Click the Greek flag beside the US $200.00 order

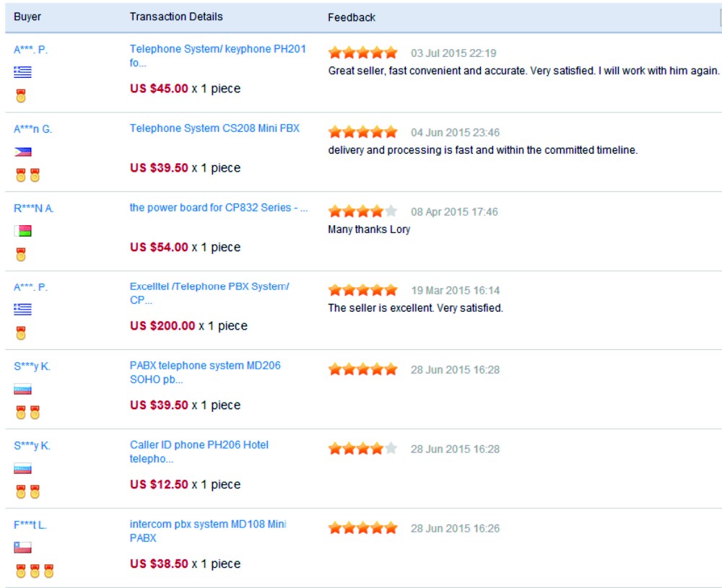(x=22, y=310)
